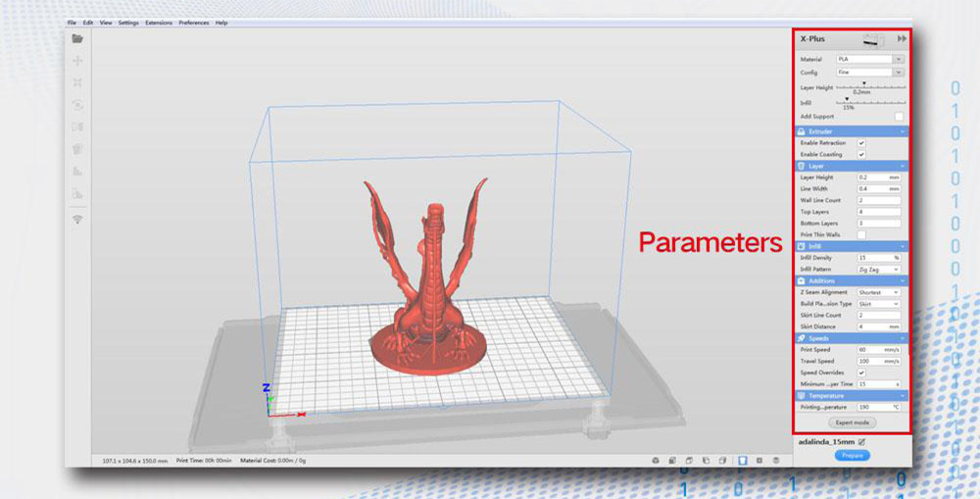Collapse the panel with double-arrow icon
Screen dimensions: 980x499
pyautogui.click(x=902, y=39)
